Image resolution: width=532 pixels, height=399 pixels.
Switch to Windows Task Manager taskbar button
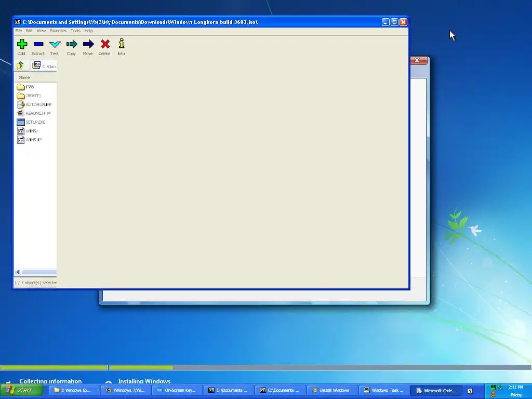click(383, 391)
